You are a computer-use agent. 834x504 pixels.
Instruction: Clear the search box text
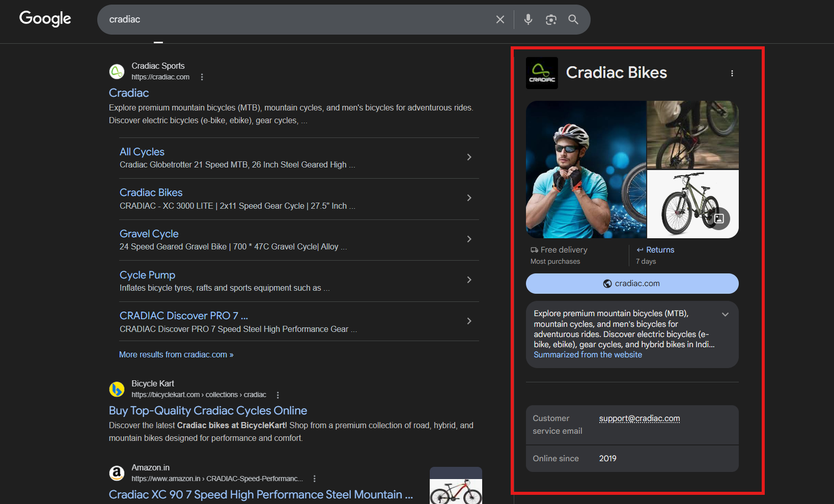tap(500, 20)
